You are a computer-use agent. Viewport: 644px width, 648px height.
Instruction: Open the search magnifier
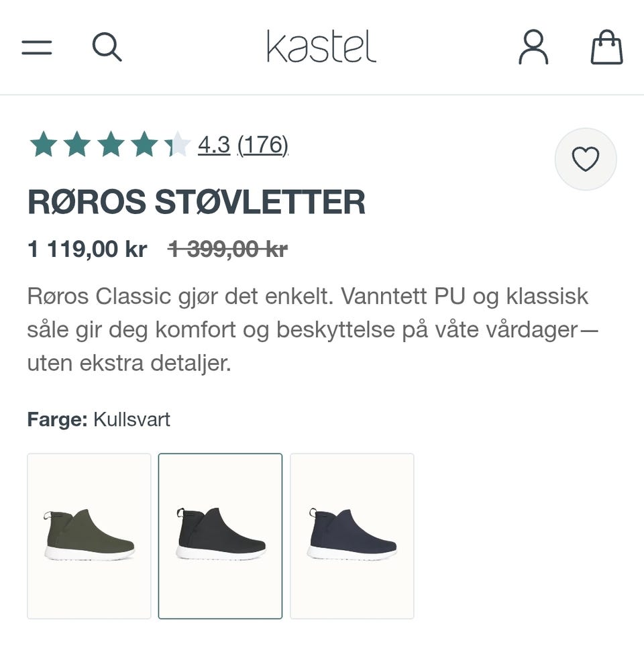click(107, 47)
